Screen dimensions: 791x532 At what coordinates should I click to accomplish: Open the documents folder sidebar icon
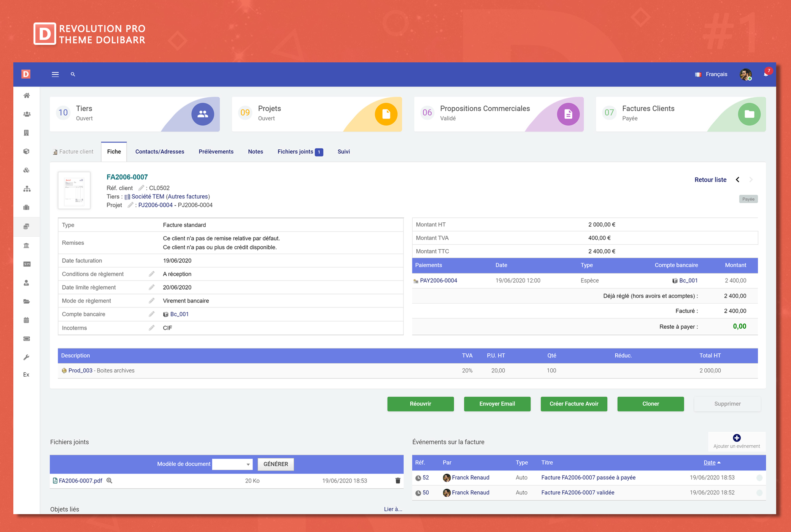point(27,301)
